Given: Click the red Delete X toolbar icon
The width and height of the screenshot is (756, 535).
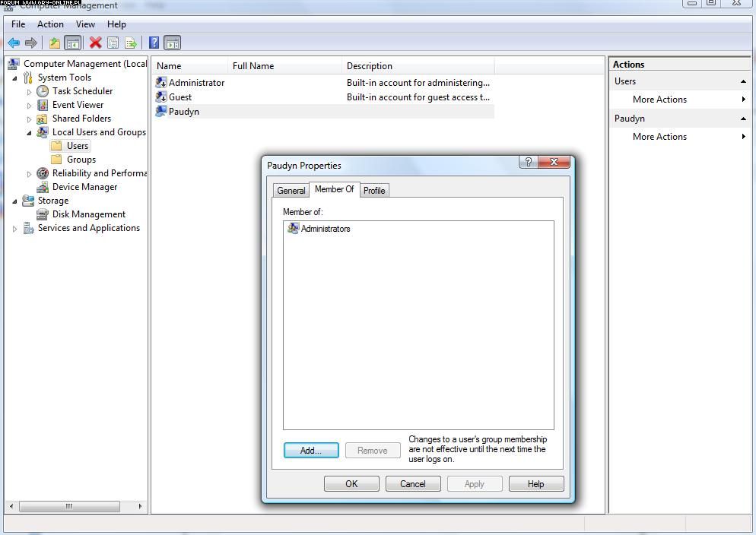Looking at the screenshot, I should [95, 43].
